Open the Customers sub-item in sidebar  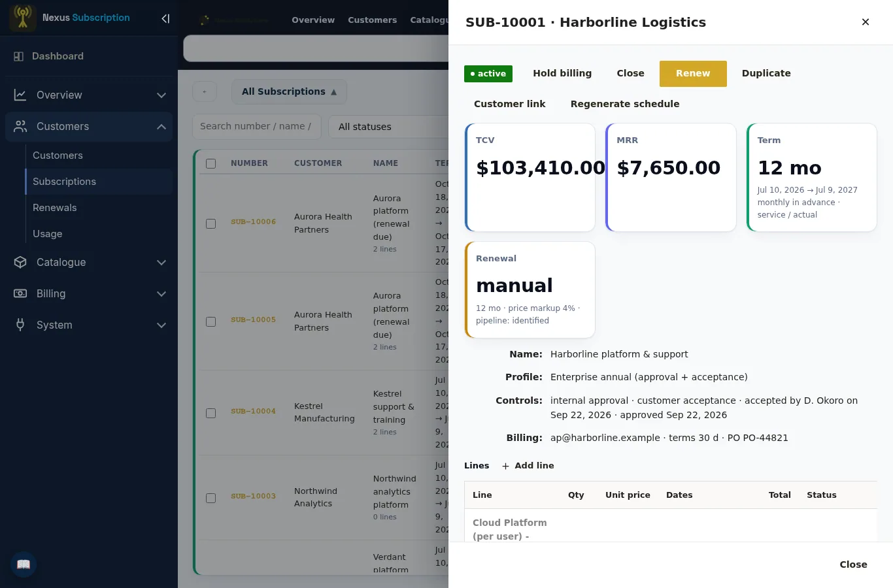click(x=99, y=155)
